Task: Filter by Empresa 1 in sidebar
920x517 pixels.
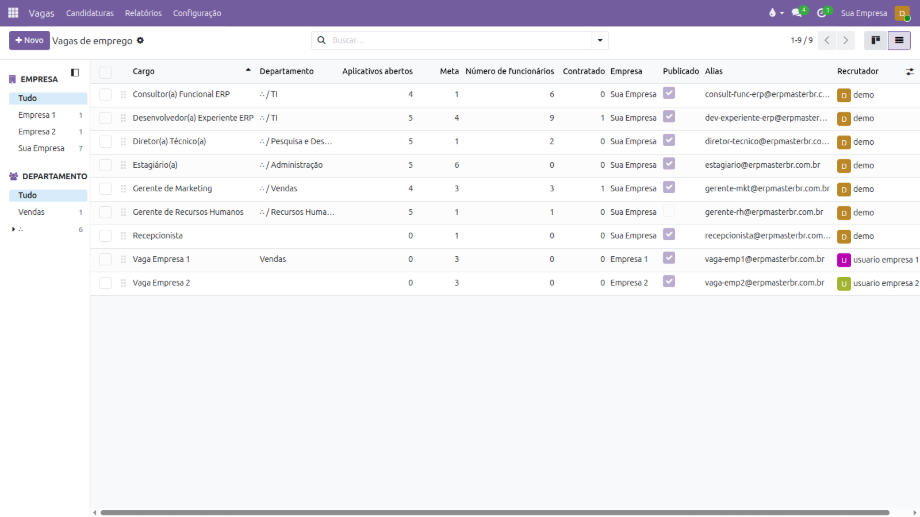Action: pyautogui.click(x=37, y=115)
